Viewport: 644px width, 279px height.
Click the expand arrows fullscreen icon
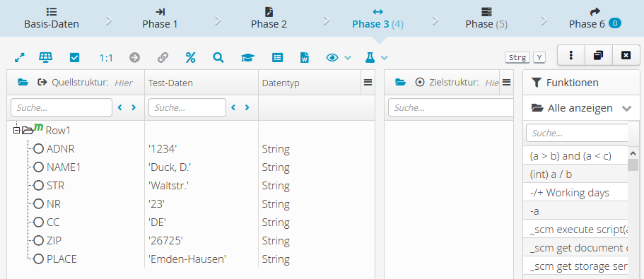pos(19,58)
